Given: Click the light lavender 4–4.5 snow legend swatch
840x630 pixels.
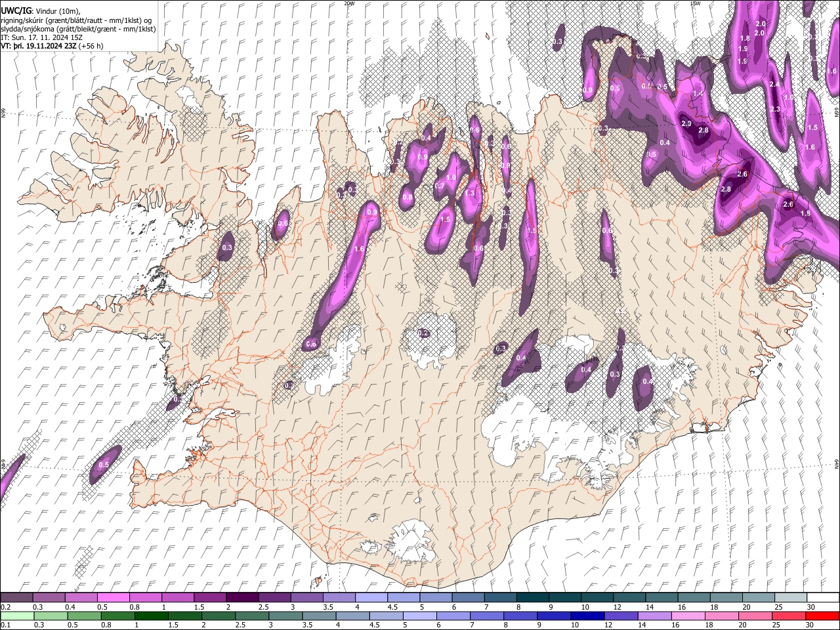Looking at the screenshot, I should 371,598.
